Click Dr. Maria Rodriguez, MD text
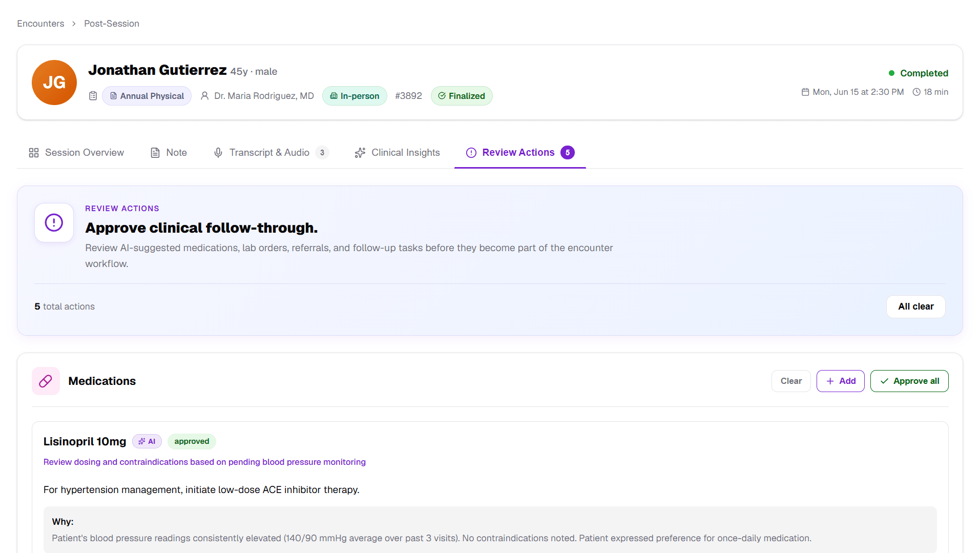980x553 pixels. tap(264, 96)
